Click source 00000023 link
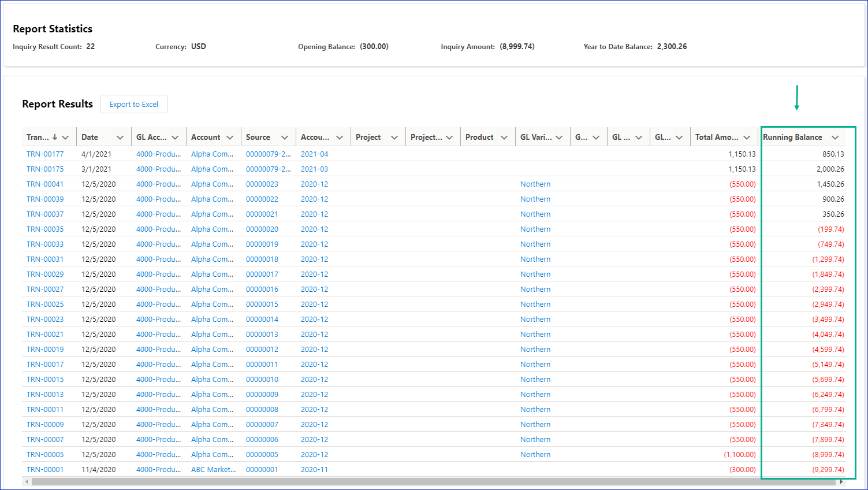 click(x=262, y=184)
